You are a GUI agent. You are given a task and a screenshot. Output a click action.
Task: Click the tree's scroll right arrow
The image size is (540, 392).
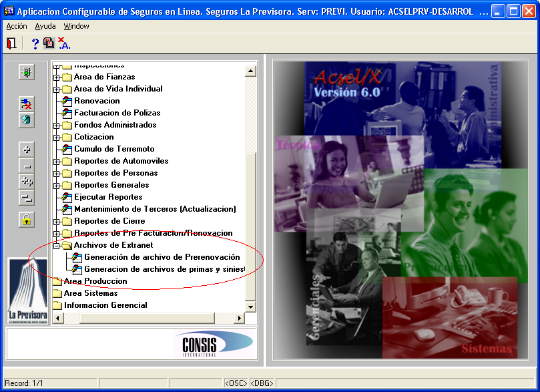tap(239, 318)
